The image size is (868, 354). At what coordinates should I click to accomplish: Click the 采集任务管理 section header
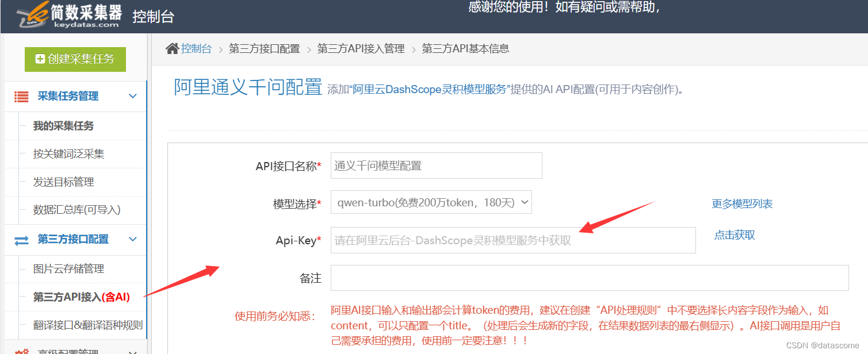(75, 97)
